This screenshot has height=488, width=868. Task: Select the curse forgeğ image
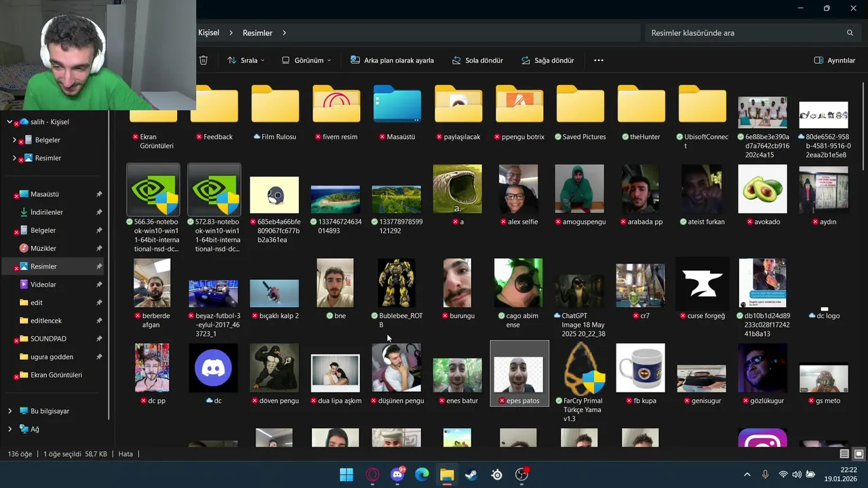coord(702,289)
